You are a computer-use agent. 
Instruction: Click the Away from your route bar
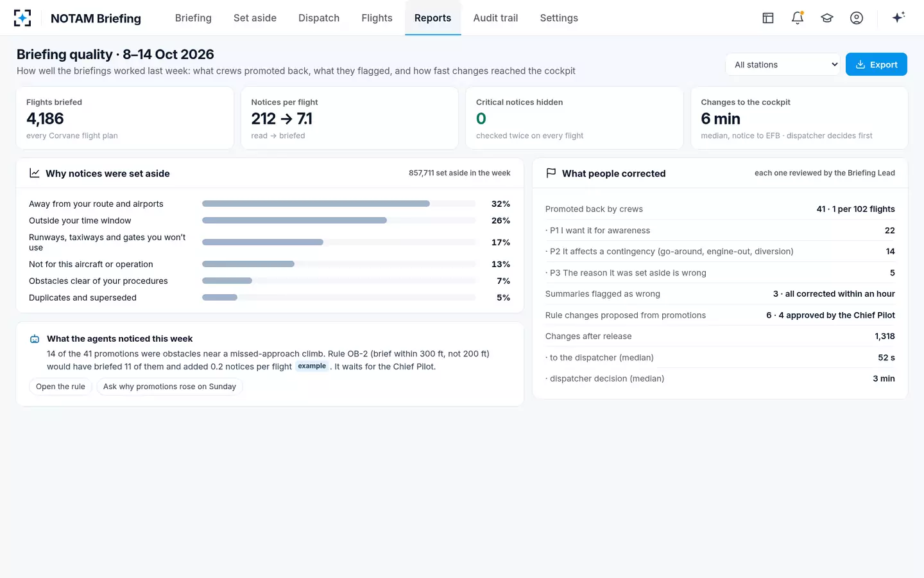click(x=339, y=204)
